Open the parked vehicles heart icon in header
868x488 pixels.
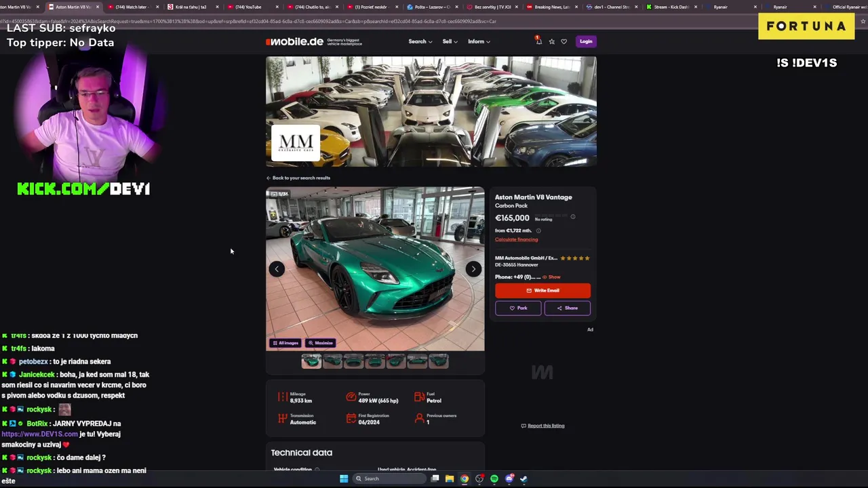(x=564, y=41)
